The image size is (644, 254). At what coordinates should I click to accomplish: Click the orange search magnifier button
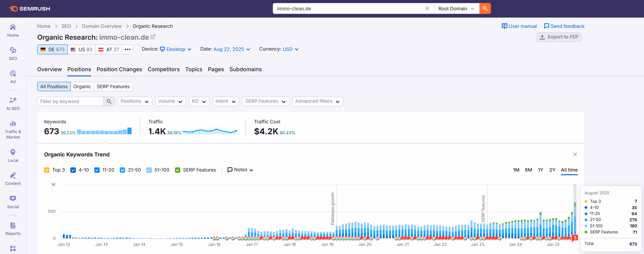click(x=485, y=8)
